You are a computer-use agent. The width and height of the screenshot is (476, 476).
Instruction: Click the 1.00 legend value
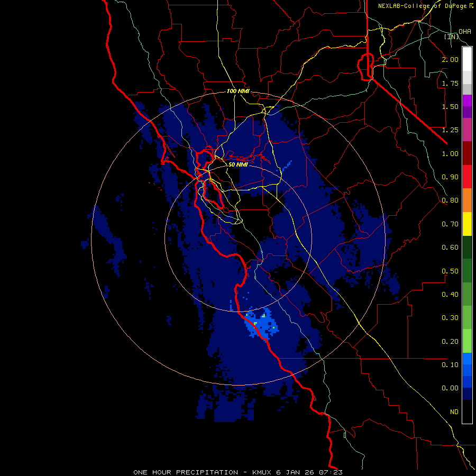450,153
